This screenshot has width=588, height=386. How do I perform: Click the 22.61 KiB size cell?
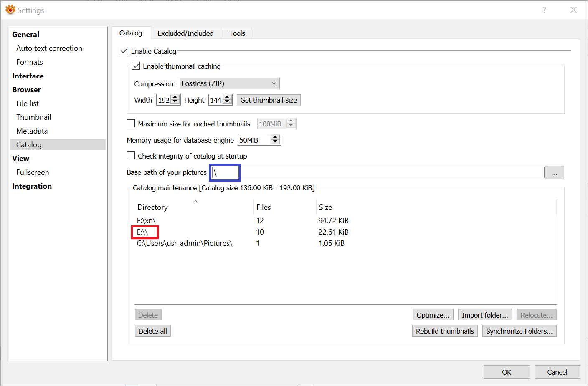[x=333, y=232]
